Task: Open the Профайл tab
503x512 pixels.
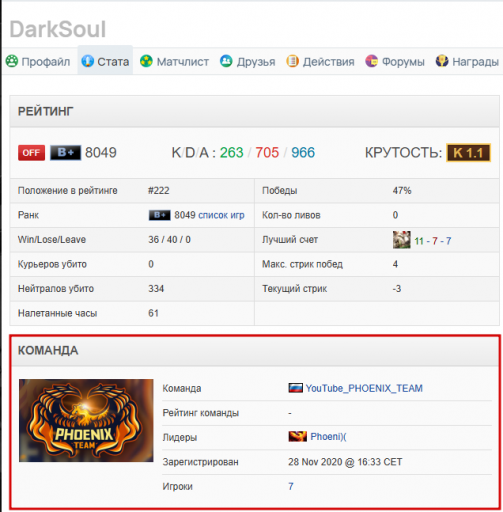Action: (x=38, y=61)
